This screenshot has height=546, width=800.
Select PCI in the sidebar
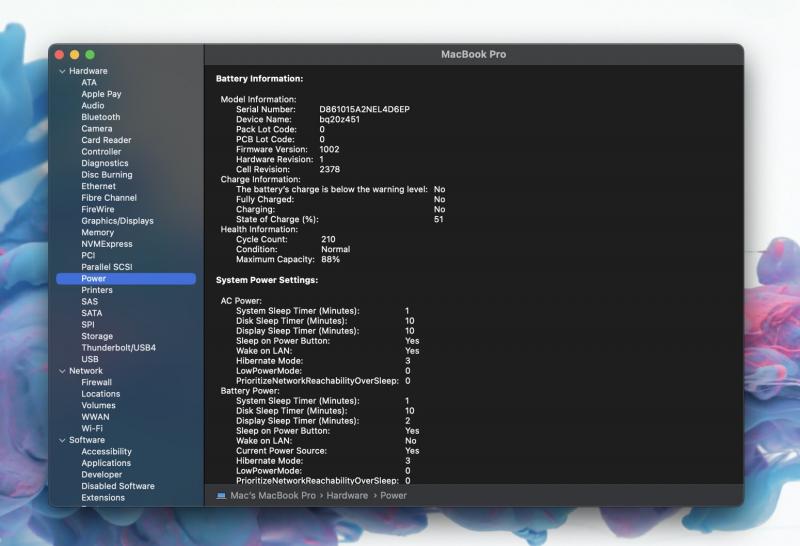[x=88, y=255]
